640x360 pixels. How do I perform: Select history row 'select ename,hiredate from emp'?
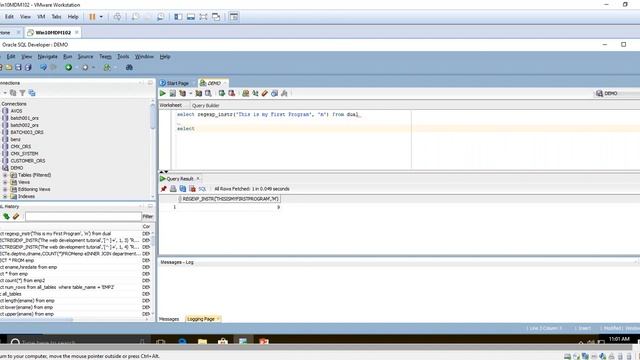click(69, 267)
